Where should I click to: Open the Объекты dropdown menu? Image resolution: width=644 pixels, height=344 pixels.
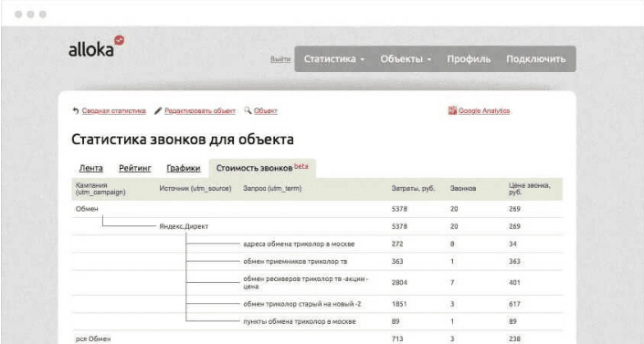coord(406,59)
